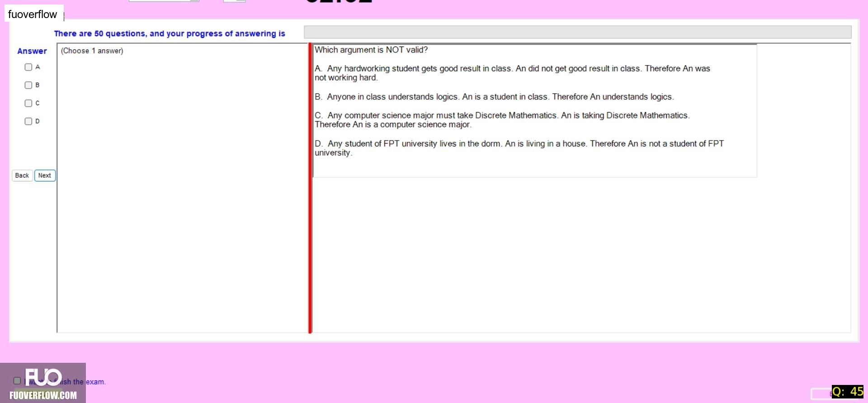Click option A text about hardworking student
The width and height of the screenshot is (868, 403).
click(x=512, y=73)
